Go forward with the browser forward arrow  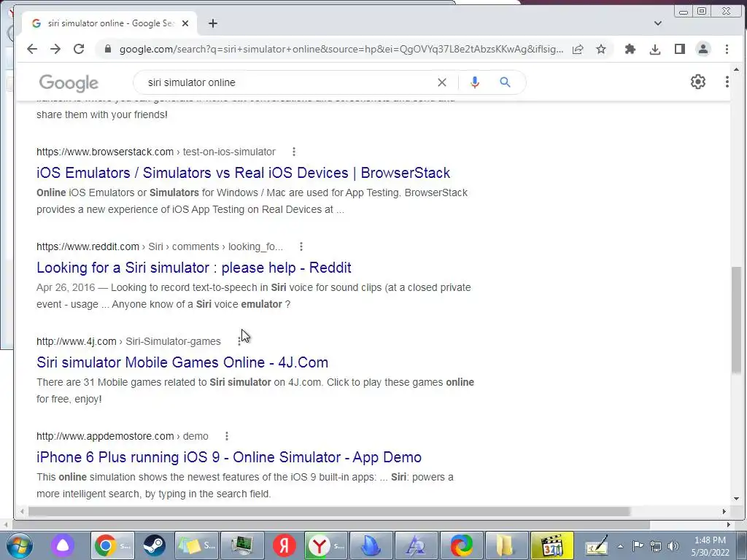(x=55, y=49)
